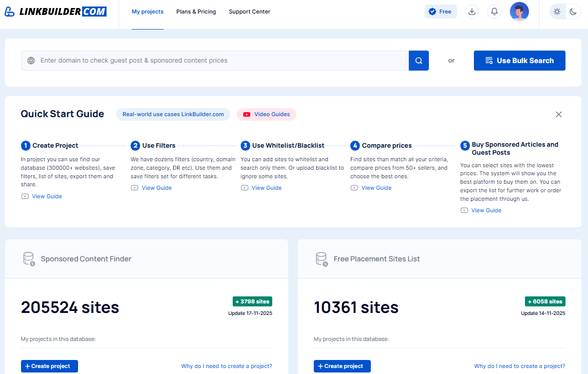Click Create project under Sponsored Content Finder
Viewport: 588px width, 374px height.
point(49,366)
